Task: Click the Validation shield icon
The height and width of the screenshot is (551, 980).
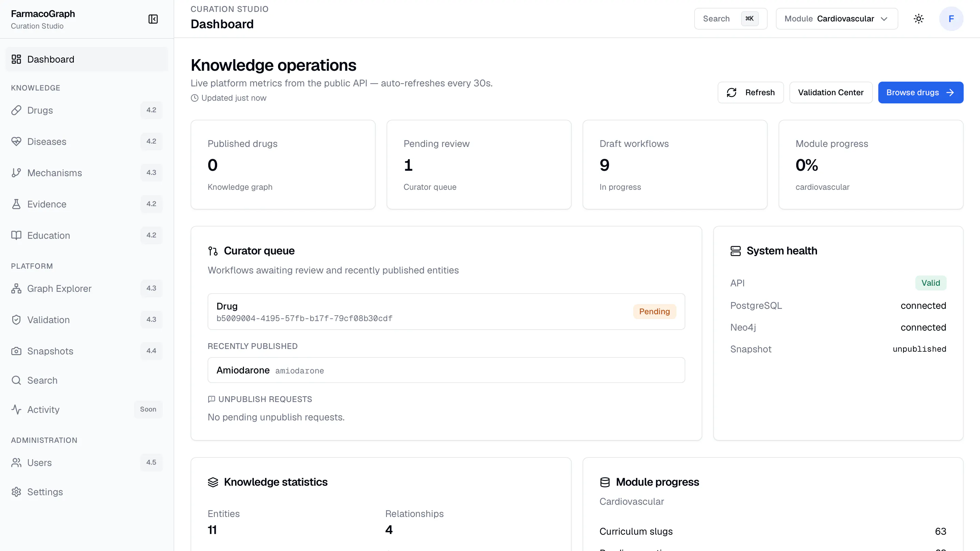Action: [x=16, y=320]
